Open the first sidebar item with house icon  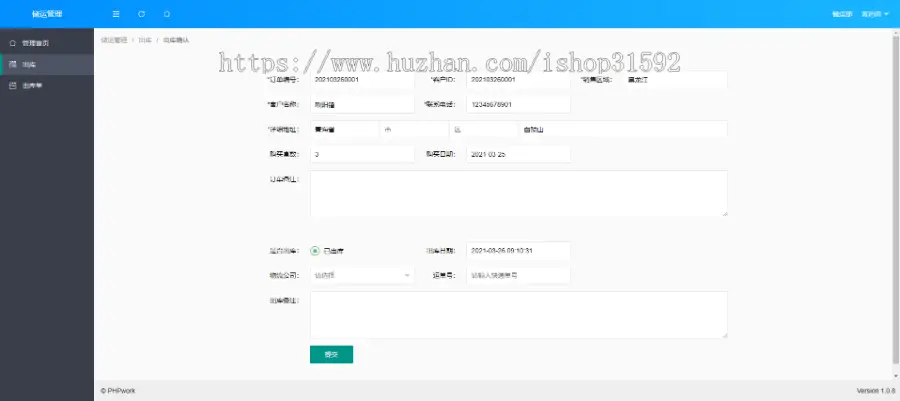pyautogui.click(x=47, y=43)
